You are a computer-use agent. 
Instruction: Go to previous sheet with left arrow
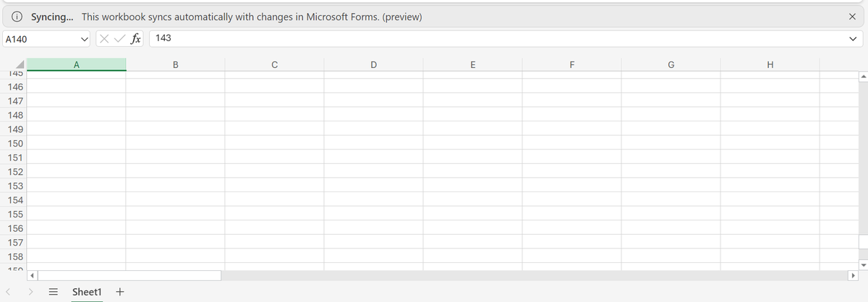pyautogui.click(x=8, y=292)
